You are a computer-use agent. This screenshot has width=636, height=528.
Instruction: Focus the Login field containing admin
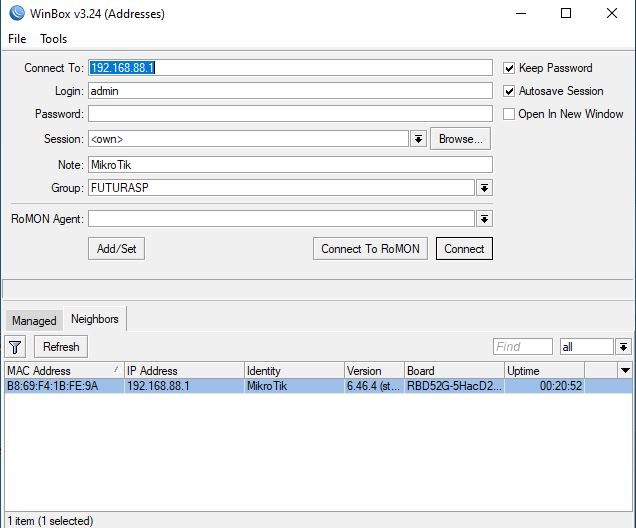(x=290, y=91)
